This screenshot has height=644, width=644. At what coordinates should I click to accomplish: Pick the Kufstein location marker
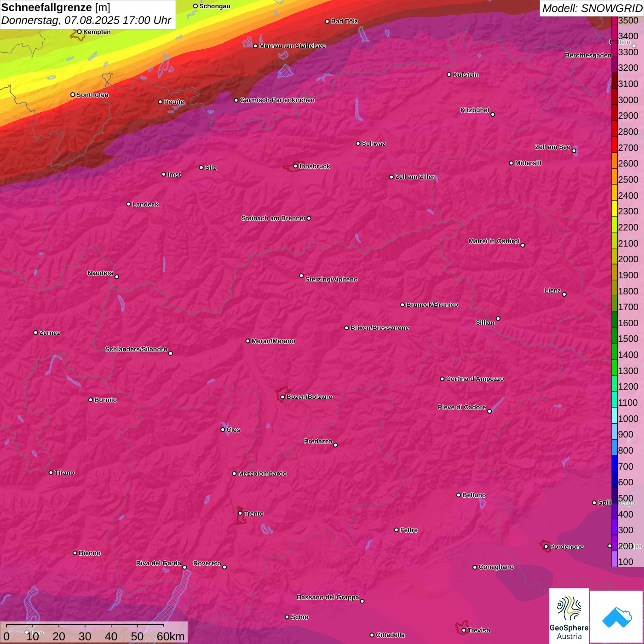[449, 75]
